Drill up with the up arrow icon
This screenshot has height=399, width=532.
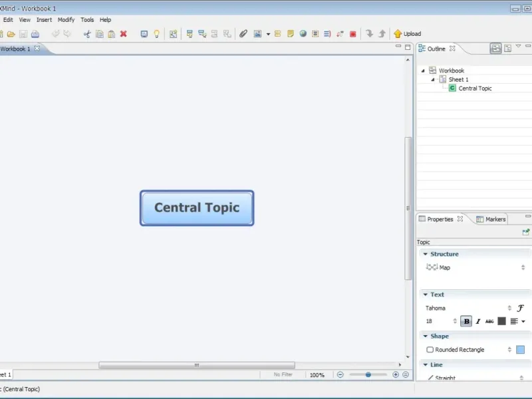pos(382,34)
